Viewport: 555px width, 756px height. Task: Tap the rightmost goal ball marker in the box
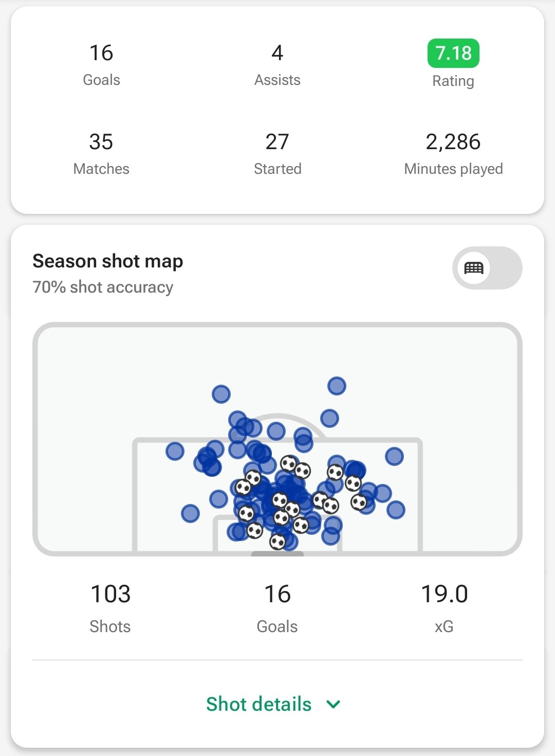pyautogui.click(x=359, y=502)
